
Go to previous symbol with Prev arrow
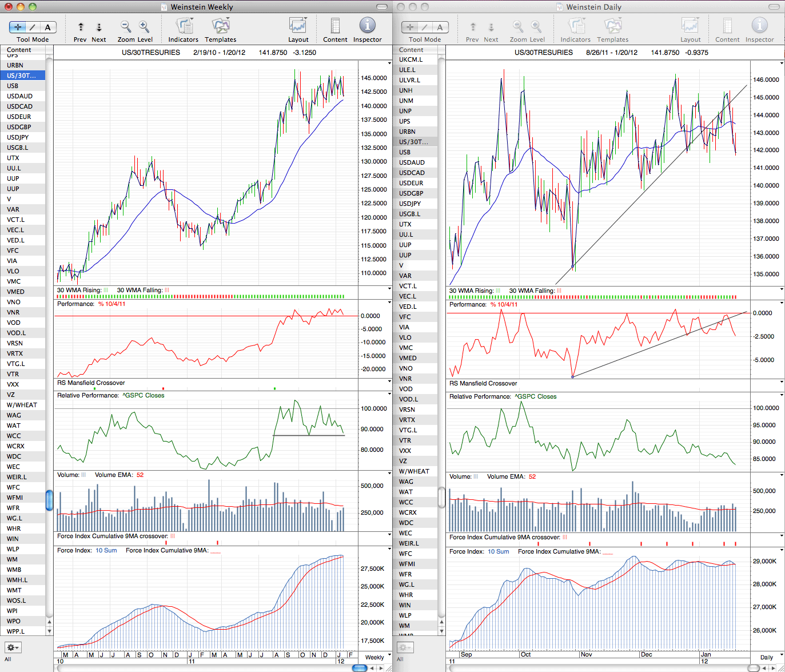click(81, 27)
